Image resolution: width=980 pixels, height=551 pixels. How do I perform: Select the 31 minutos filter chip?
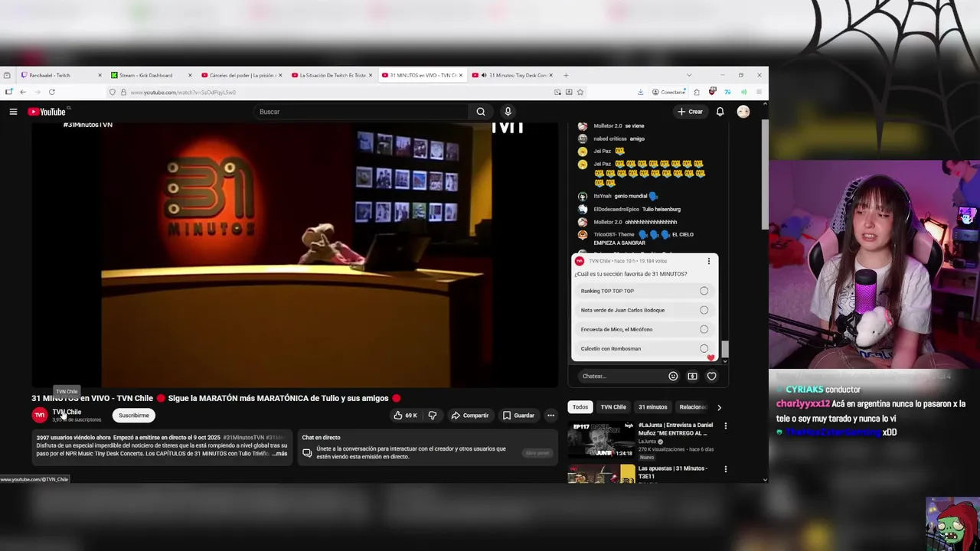tap(653, 407)
